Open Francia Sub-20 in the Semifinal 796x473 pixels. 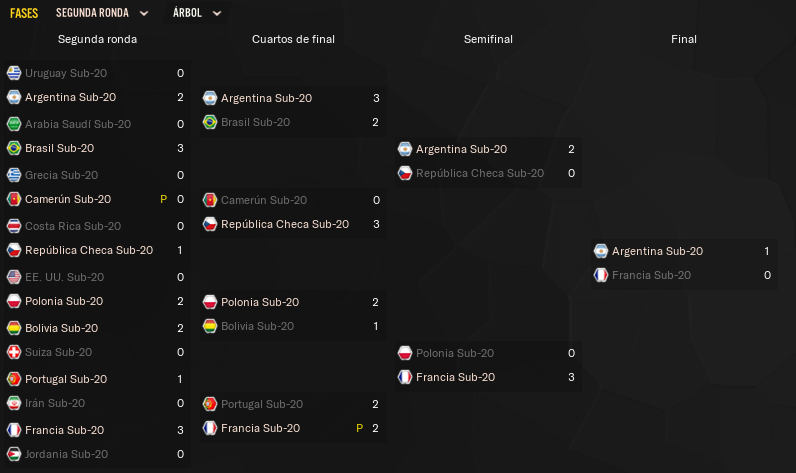[x=455, y=377]
